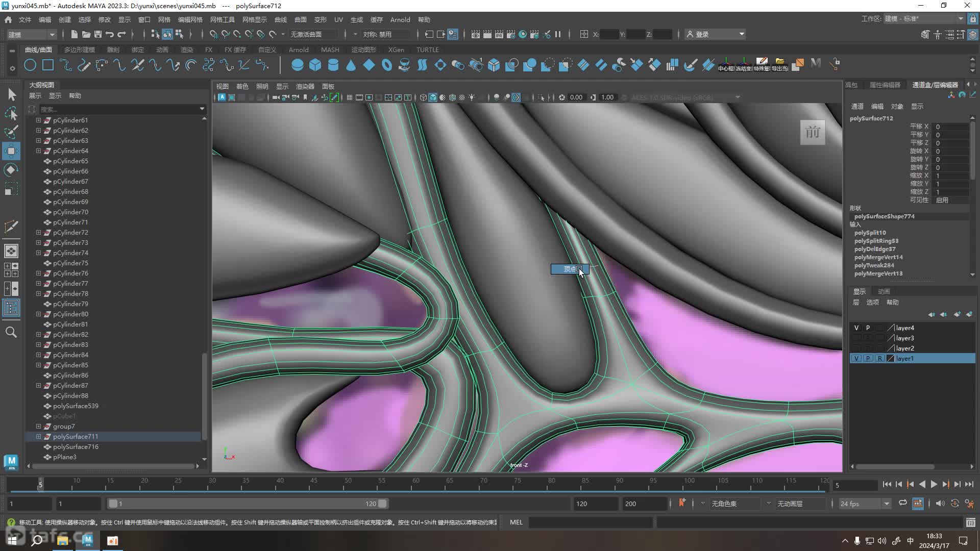Click the NURBS square shelf icon
The height and width of the screenshot is (551, 980).
point(48,65)
